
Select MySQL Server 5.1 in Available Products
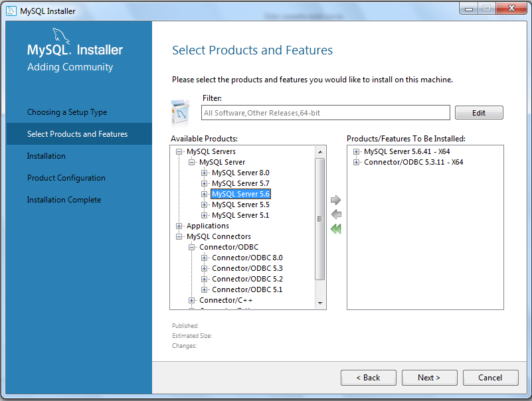coord(240,215)
